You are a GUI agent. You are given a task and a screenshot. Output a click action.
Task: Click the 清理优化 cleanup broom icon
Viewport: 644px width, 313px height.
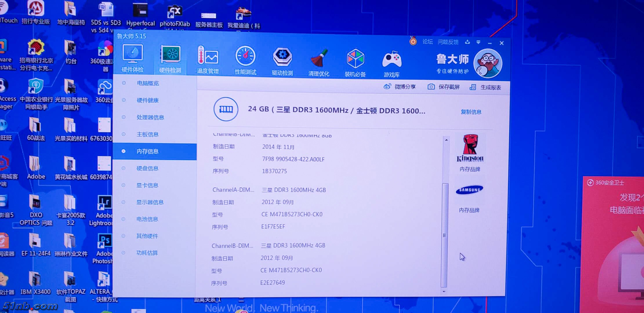[319, 58]
